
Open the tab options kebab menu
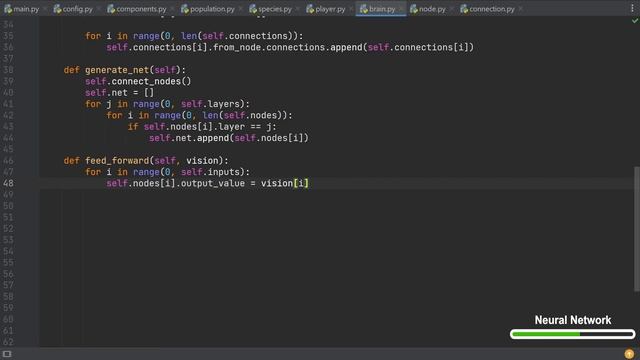coord(632,8)
